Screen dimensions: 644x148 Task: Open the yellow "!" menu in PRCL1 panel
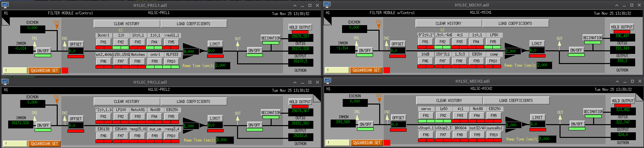pos(15,71)
